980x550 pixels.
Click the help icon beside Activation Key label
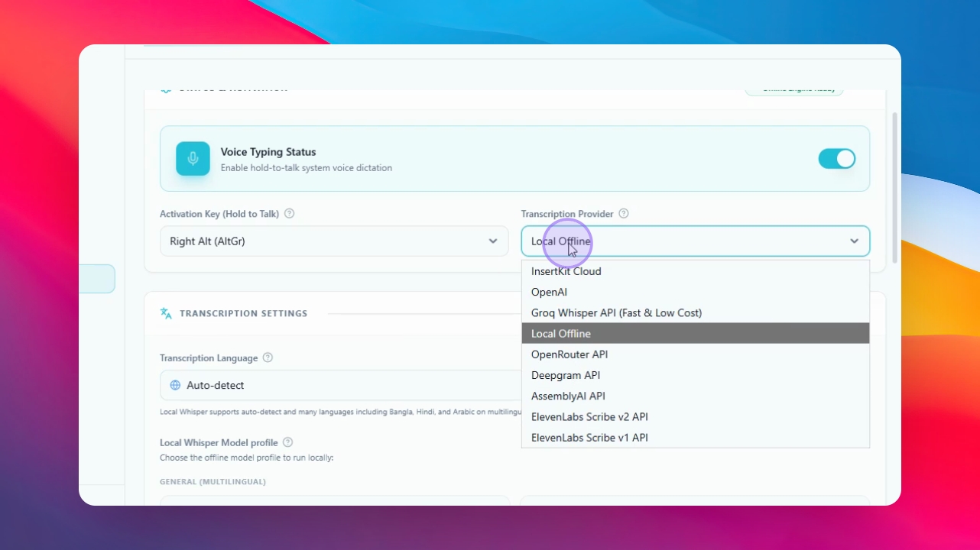(x=289, y=214)
